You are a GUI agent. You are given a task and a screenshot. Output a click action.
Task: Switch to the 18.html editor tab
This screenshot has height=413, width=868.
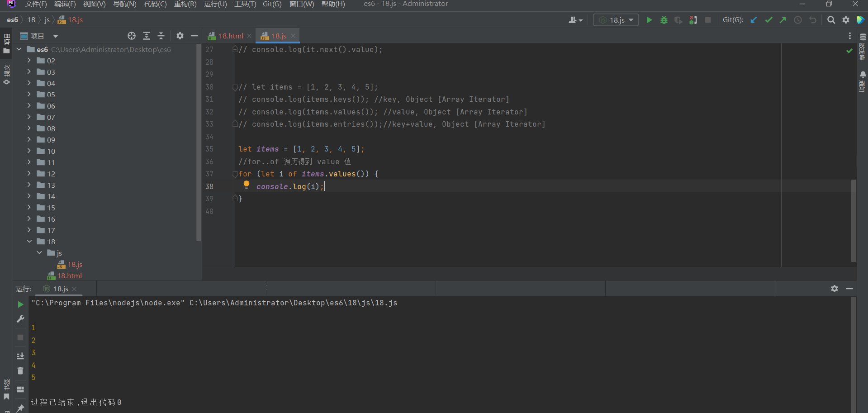tap(231, 36)
